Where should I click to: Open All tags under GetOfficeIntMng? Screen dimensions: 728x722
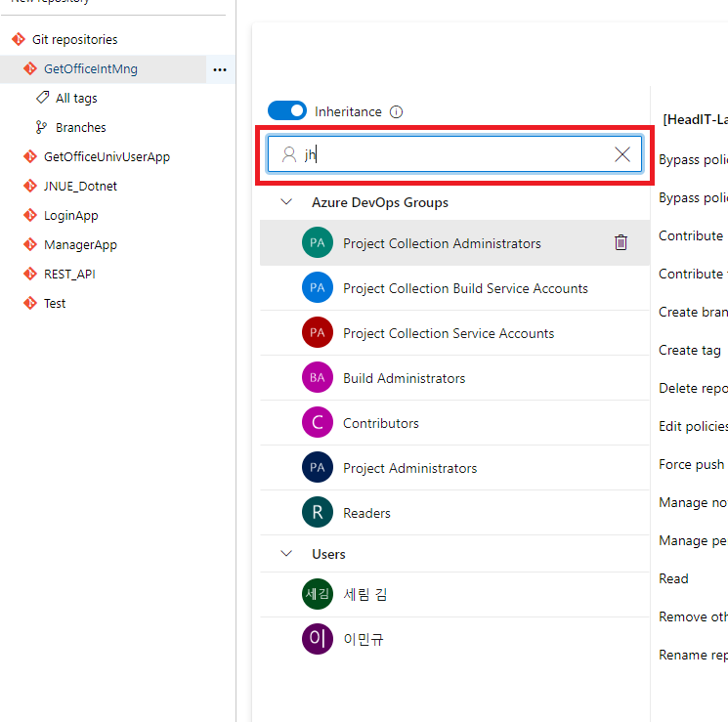pos(76,99)
